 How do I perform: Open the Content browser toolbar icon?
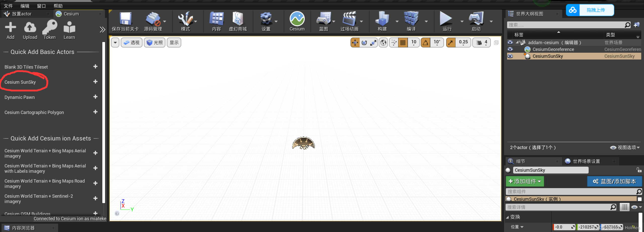pos(216,19)
